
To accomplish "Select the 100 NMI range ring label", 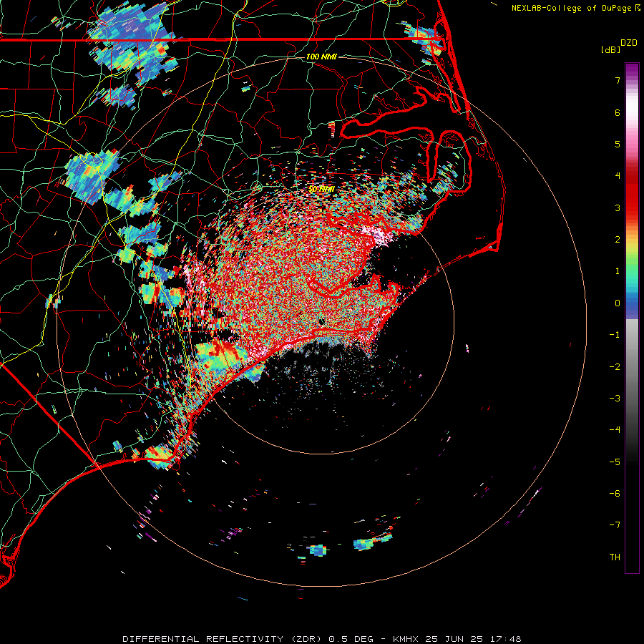I will coord(321,57).
